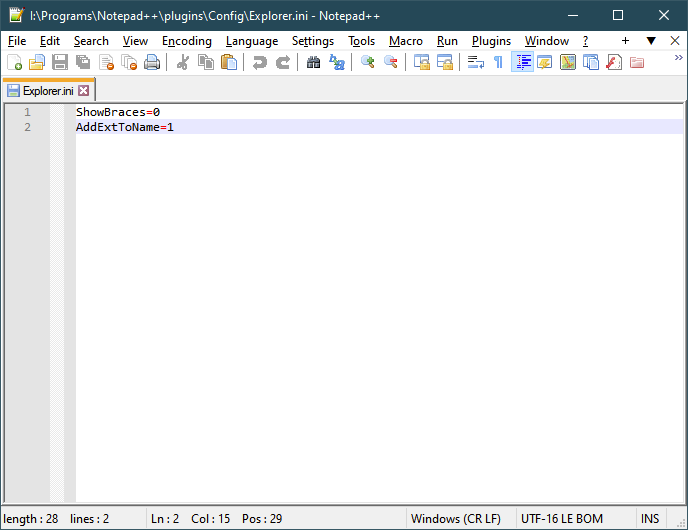
Task: Open a file using the Open folder icon
Action: click(37, 62)
